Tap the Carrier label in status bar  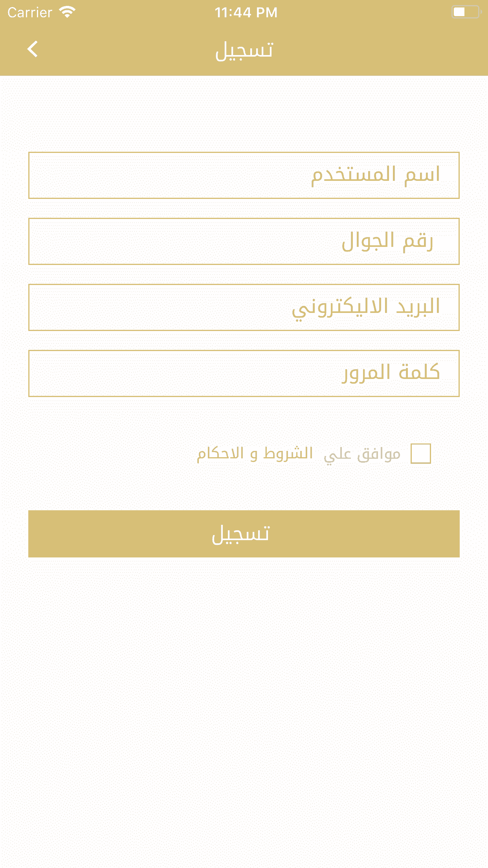click(x=30, y=13)
